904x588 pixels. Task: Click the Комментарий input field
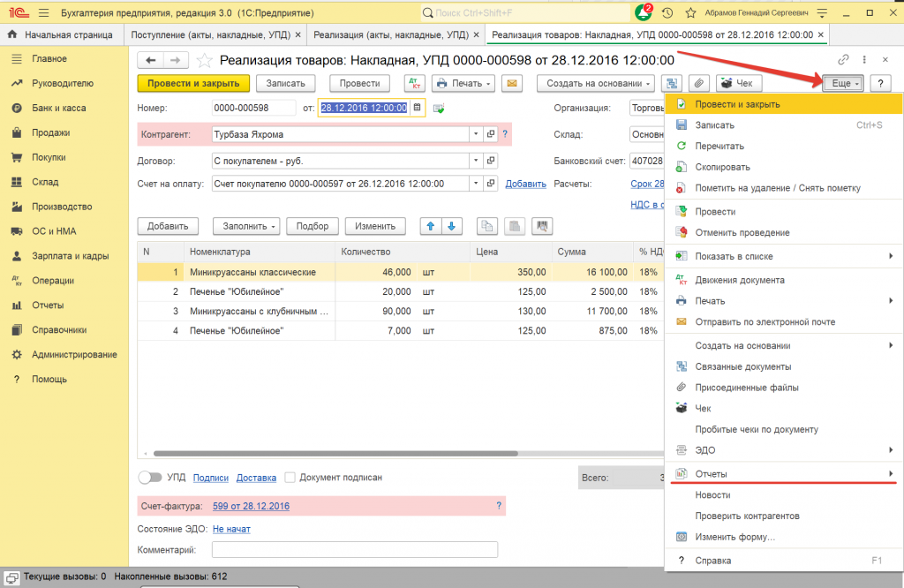pyautogui.click(x=355, y=550)
